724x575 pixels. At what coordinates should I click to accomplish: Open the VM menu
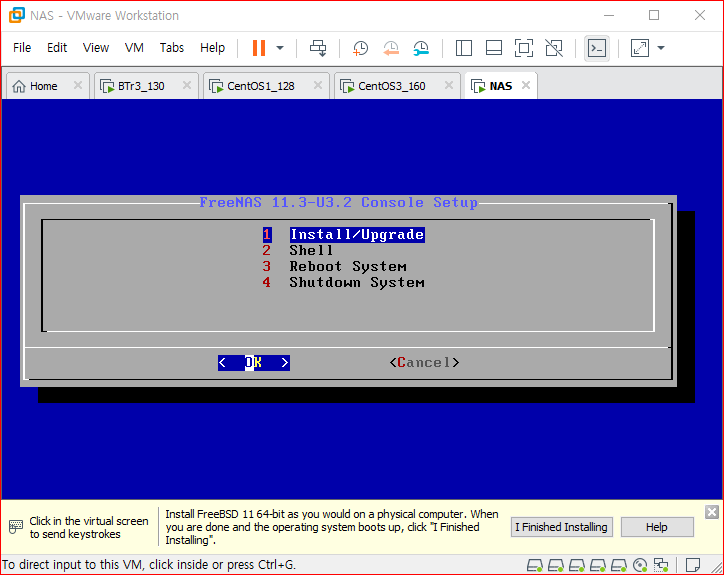[134, 48]
